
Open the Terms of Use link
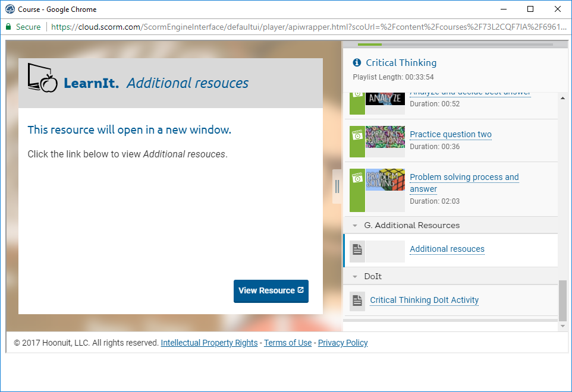point(288,343)
